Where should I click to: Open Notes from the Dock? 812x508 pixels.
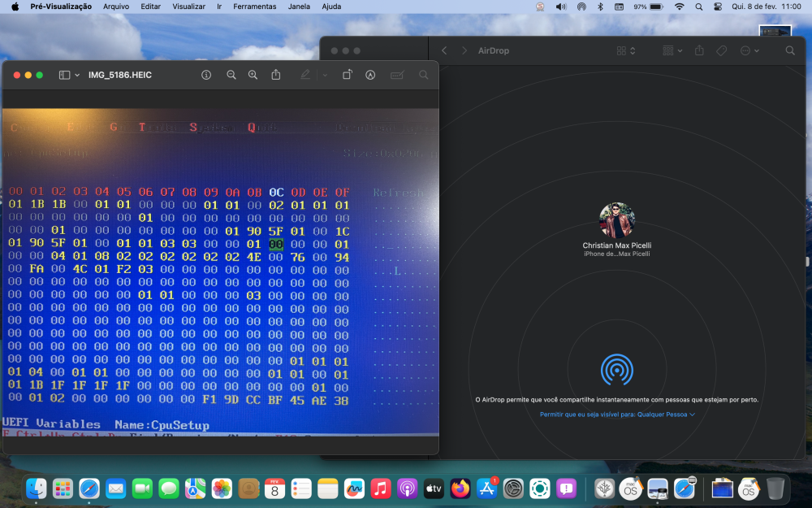328,488
